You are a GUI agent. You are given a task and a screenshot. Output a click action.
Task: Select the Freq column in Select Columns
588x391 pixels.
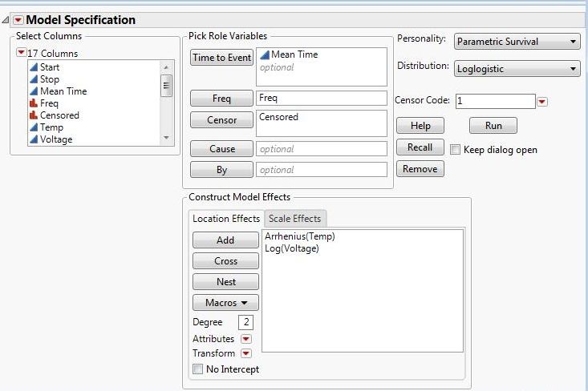(49, 103)
